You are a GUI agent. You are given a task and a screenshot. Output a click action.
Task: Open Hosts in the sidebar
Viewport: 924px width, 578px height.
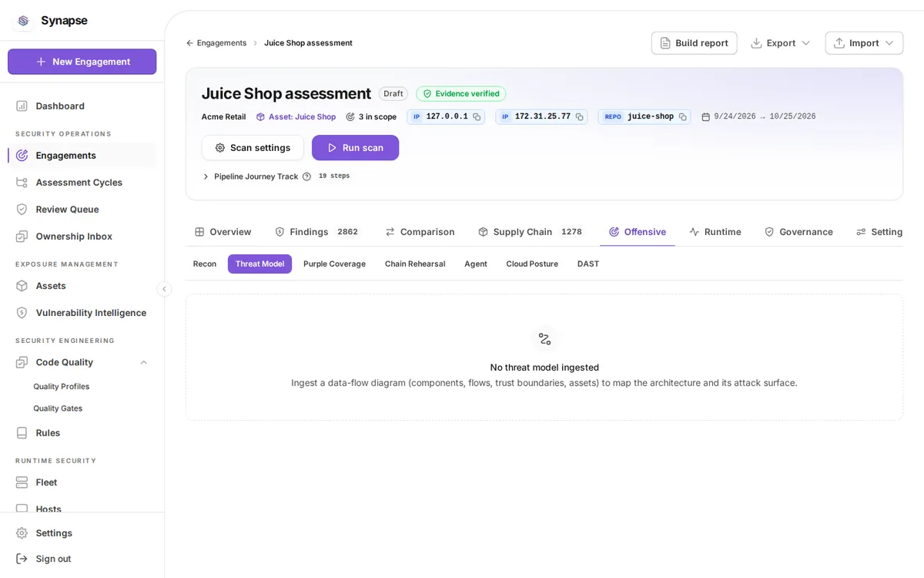click(x=82, y=507)
